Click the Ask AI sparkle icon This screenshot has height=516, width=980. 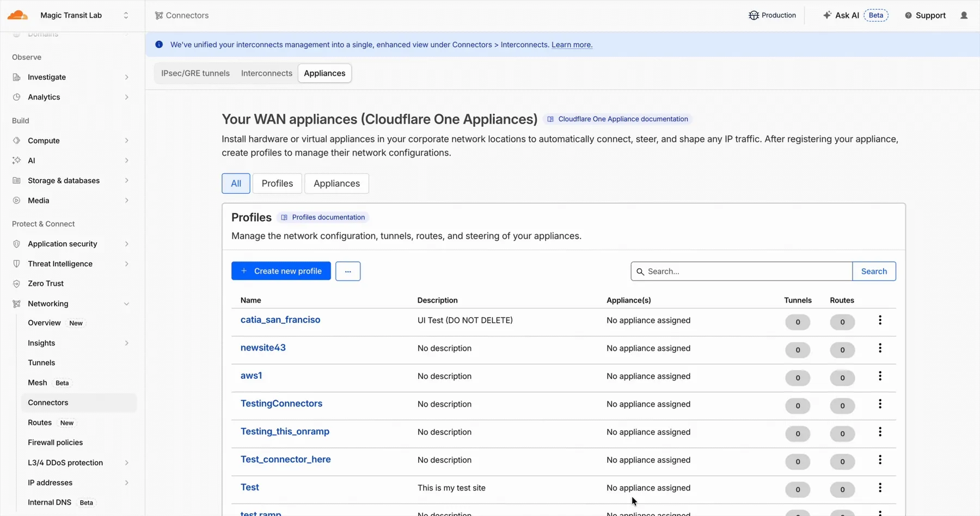pyautogui.click(x=827, y=15)
